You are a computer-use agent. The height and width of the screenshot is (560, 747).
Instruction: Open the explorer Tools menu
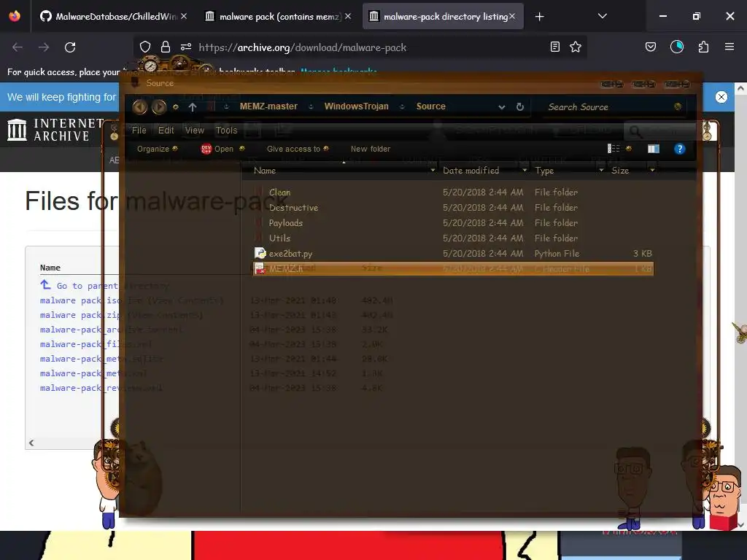[x=226, y=130]
